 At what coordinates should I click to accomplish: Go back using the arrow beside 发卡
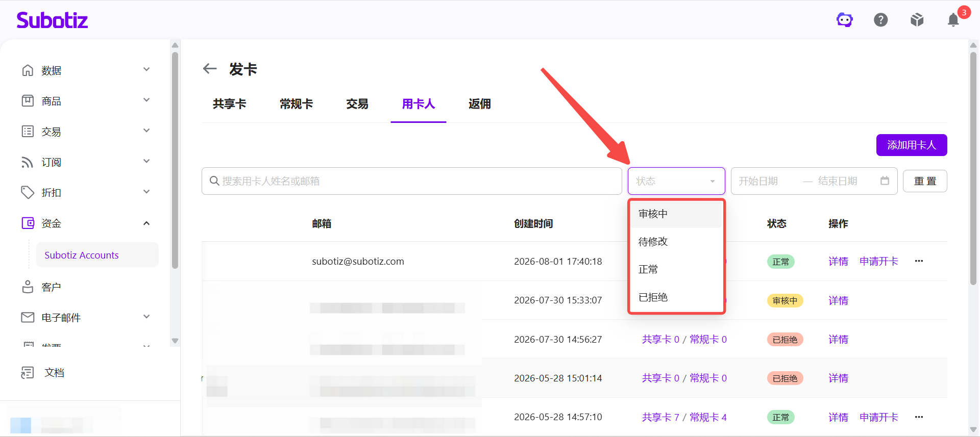(x=210, y=68)
